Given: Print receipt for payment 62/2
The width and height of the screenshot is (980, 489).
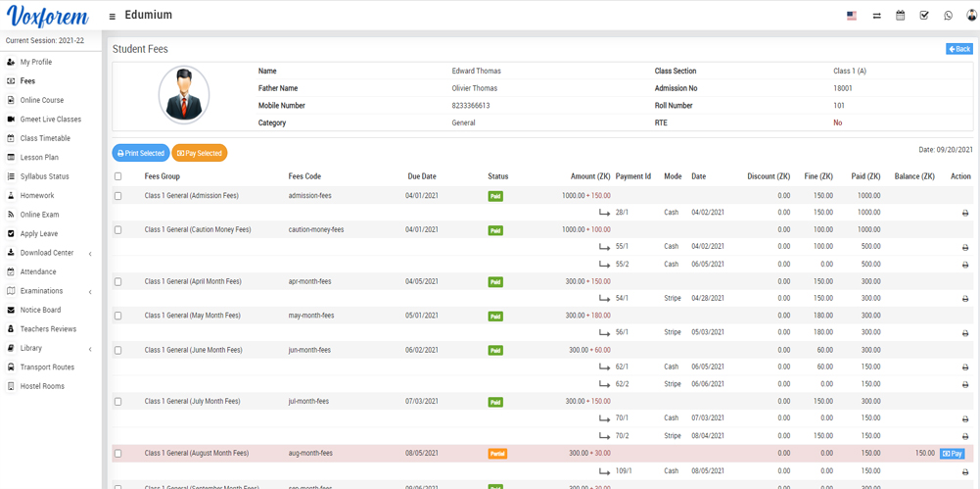Looking at the screenshot, I should tap(964, 384).
